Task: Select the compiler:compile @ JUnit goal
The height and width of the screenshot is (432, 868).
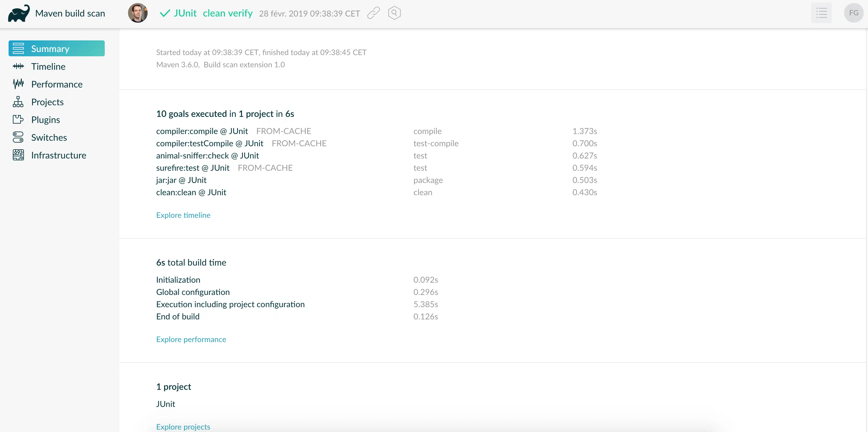Action: coord(202,131)
